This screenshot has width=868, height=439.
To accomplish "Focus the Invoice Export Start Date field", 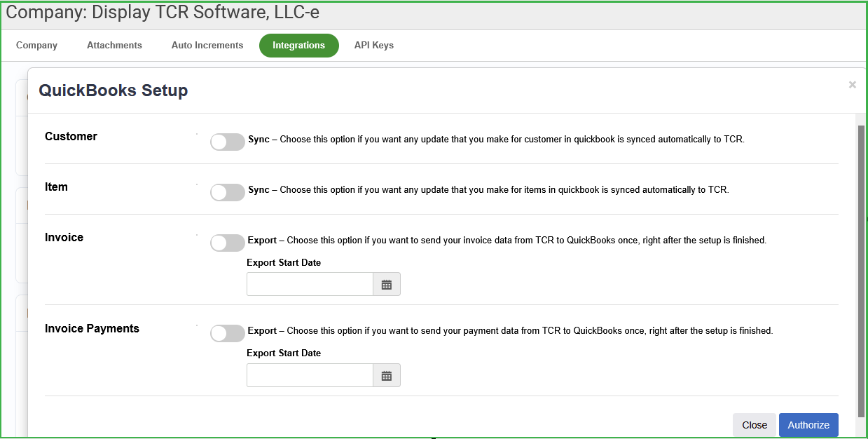I will click(x=310, y=284).
